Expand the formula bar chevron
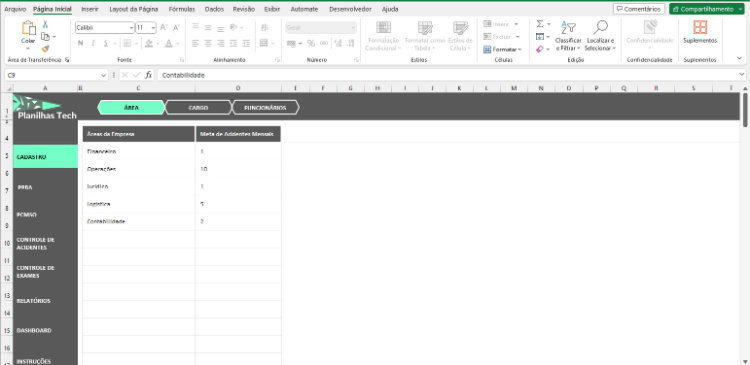This screenshot has height=365, width=750. click(x=741, y=75)
